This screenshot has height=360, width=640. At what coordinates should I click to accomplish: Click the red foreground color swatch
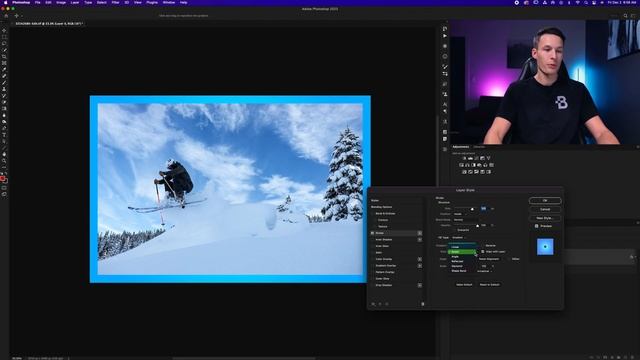click(x=2, y=179)
